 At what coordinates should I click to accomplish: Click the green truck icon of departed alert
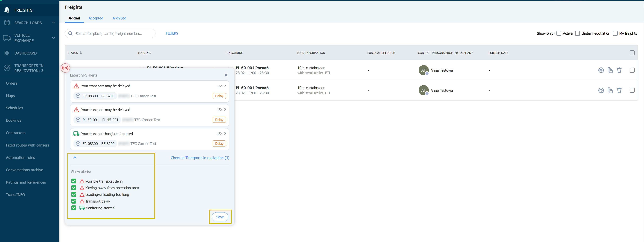click(76, 134)
